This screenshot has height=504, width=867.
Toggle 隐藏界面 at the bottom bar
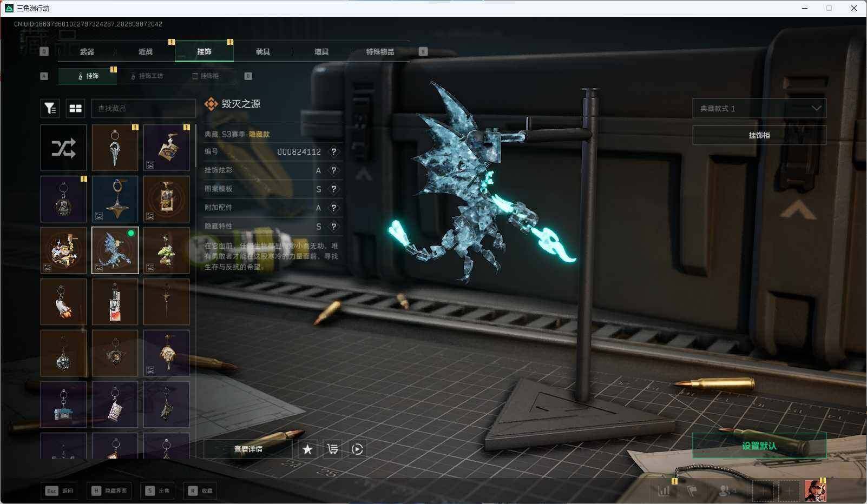(109, 491)
